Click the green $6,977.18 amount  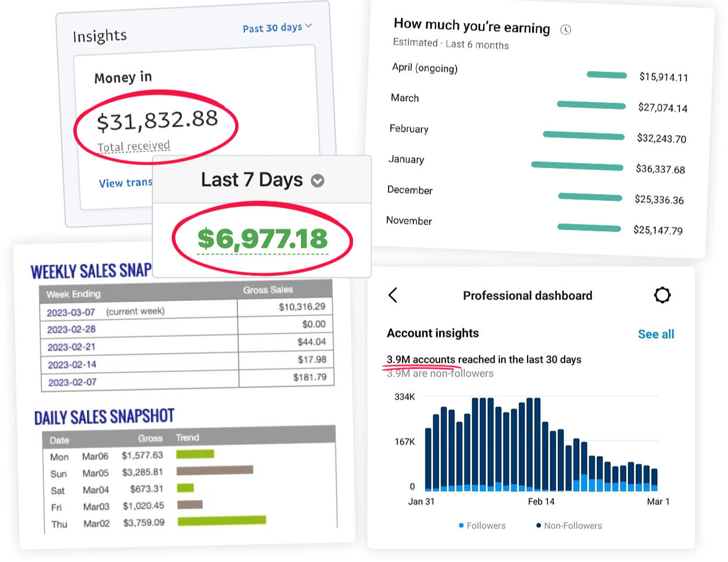(x=262, y=239)
